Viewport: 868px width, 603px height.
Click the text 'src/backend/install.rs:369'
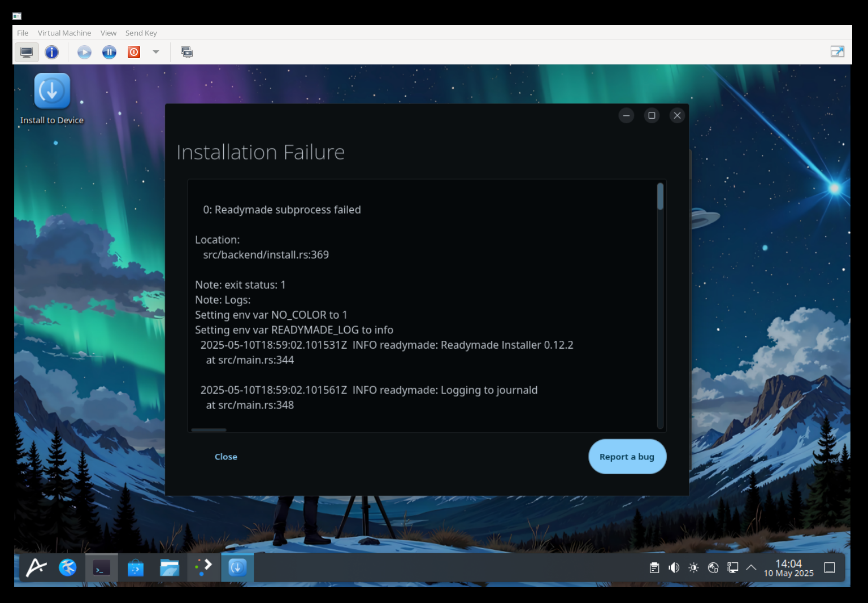pos(266,255)
